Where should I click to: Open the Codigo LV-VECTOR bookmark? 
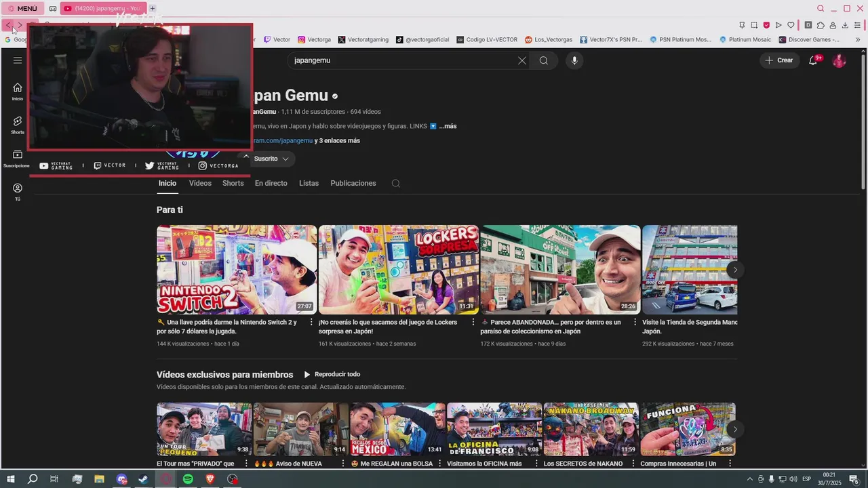coord(487,39)
